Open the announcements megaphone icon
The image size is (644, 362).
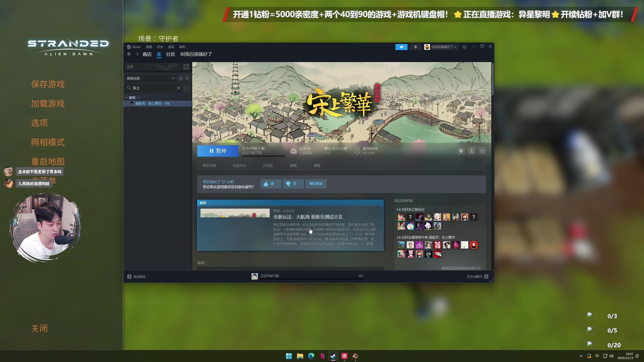[401, 47]
